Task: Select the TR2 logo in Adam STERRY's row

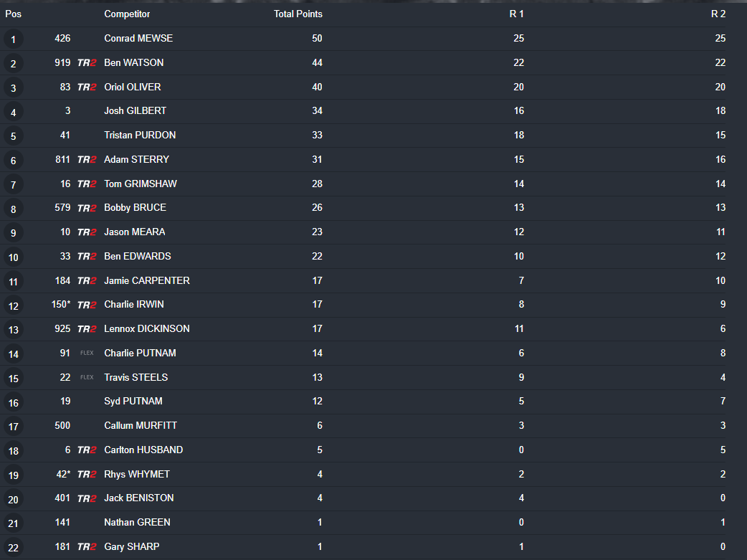Action: [x=87, y=160]
